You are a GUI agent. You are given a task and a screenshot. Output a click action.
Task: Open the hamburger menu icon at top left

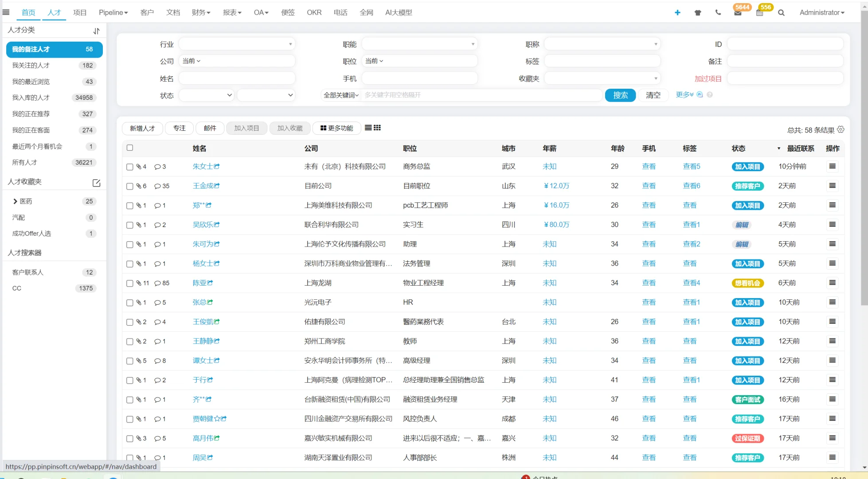(x=6, y=12)
